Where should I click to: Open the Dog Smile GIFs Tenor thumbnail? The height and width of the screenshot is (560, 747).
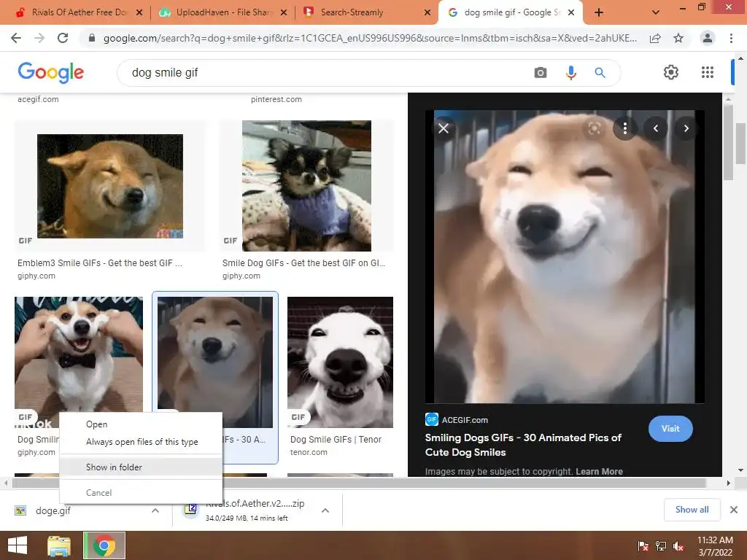(340, 362)
